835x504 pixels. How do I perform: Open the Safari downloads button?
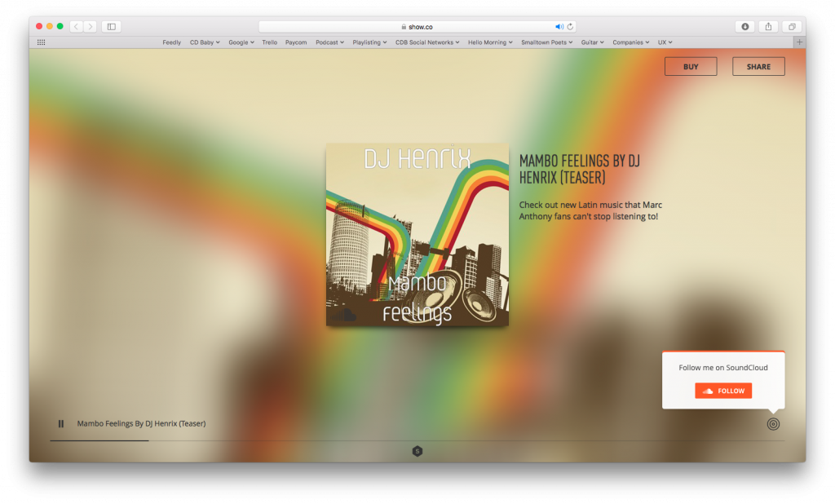pos(745,26)
